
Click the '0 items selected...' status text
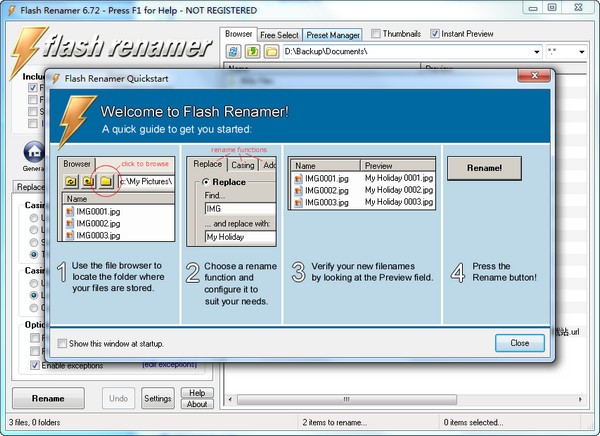[473, 422]
